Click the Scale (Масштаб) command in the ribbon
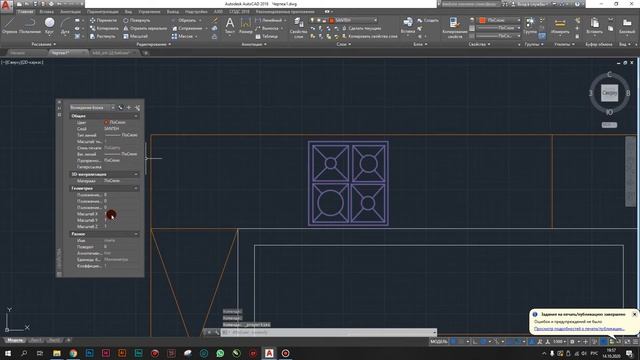The height and width of the screenshot is (360, 640). tap(135, 36)
